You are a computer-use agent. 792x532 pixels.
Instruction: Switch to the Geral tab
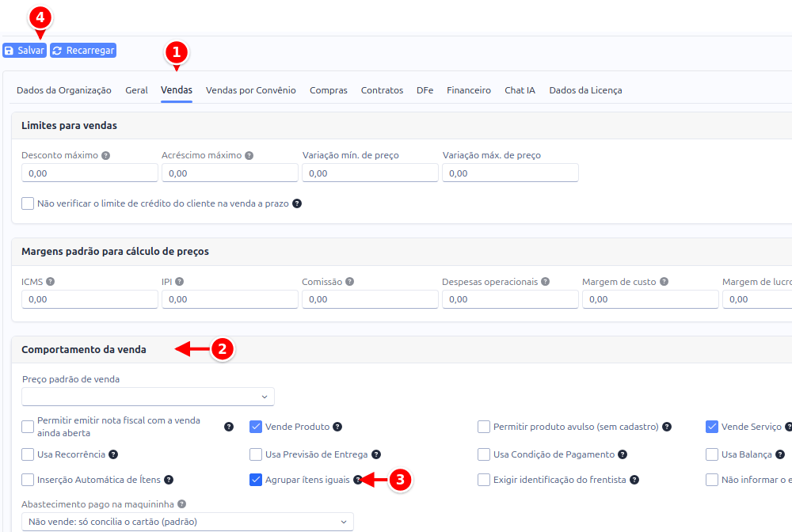point(136,90)
